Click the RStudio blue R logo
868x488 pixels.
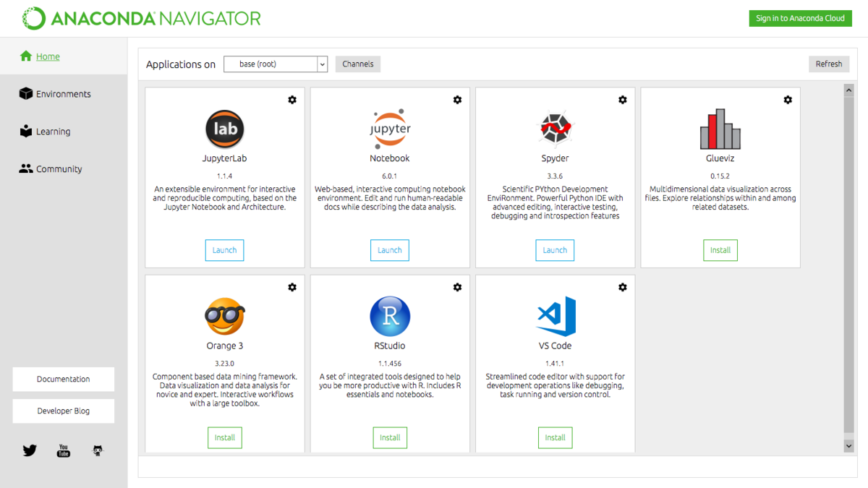point(390,317)
